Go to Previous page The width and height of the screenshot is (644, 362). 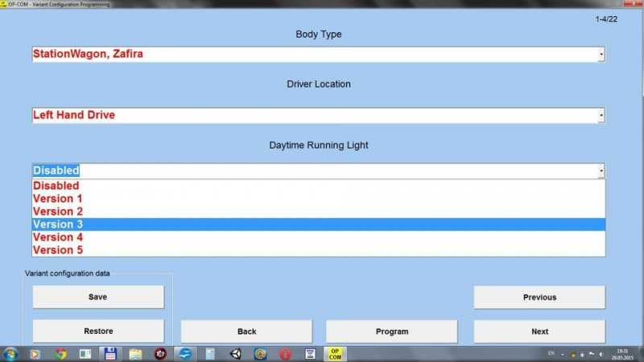[x=539, y=297]
